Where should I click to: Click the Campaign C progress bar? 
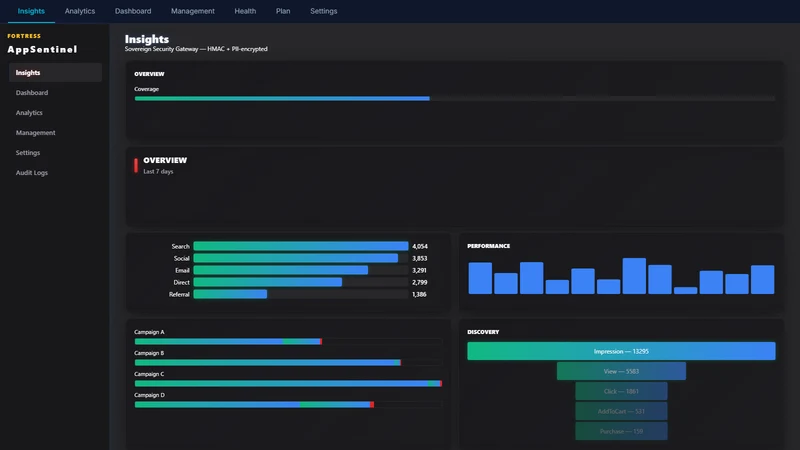coord(288,383)
